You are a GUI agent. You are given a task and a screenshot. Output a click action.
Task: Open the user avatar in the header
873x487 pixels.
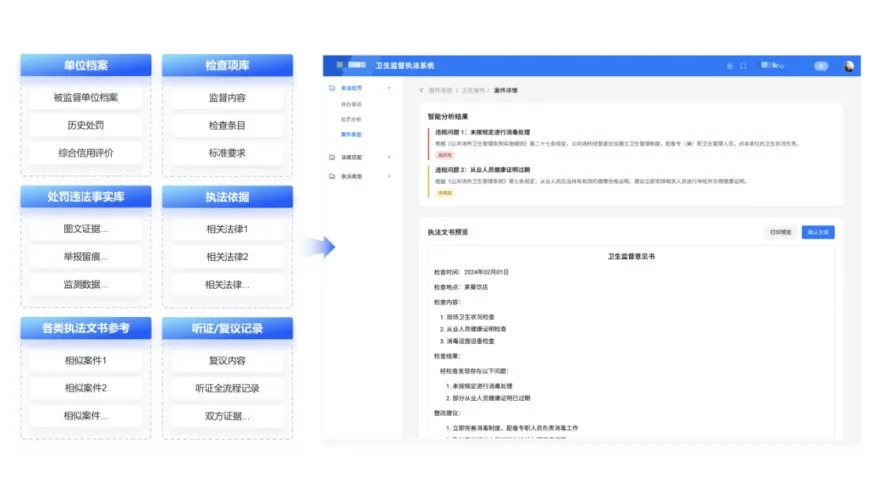[x=849, y=66]
